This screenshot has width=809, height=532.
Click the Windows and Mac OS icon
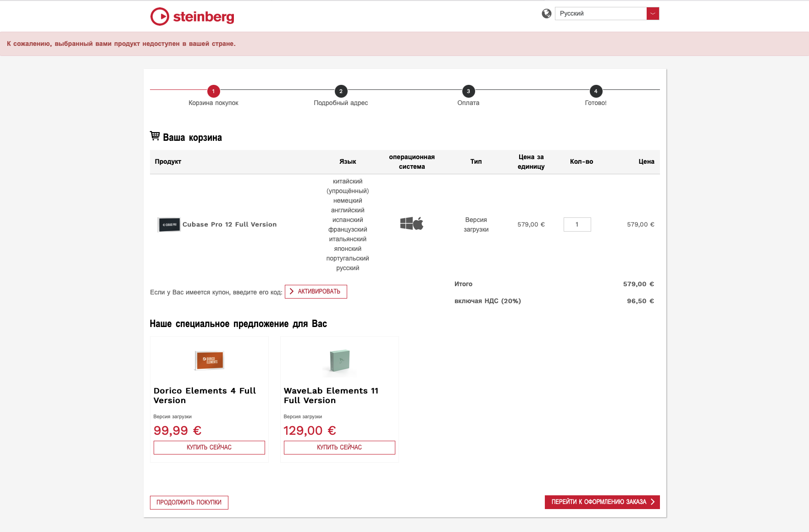pyautogui.click(x=412, y=224)
